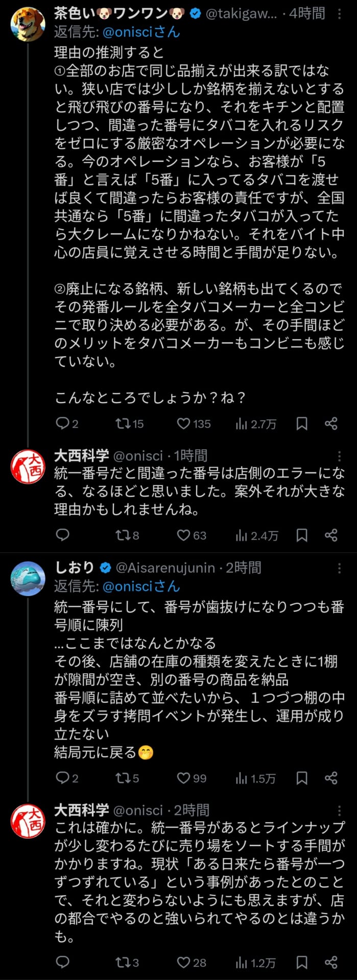
Task: Open @onisci link in しおり's reply
Action: (x=141, y=586)
